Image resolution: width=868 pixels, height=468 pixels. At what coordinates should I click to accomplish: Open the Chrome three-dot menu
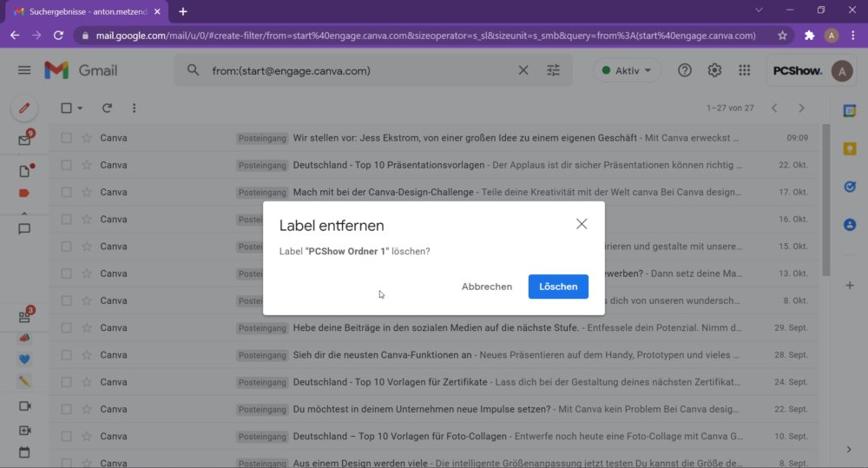pos(853,36)
